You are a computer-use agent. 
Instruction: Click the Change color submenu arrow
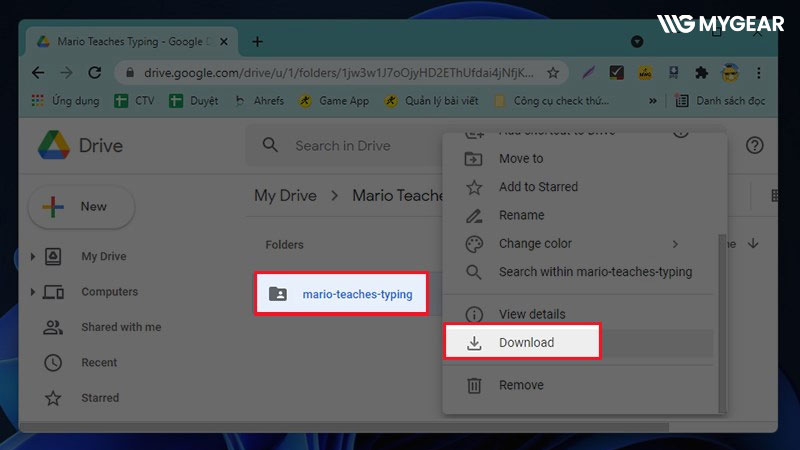(675, 244)
